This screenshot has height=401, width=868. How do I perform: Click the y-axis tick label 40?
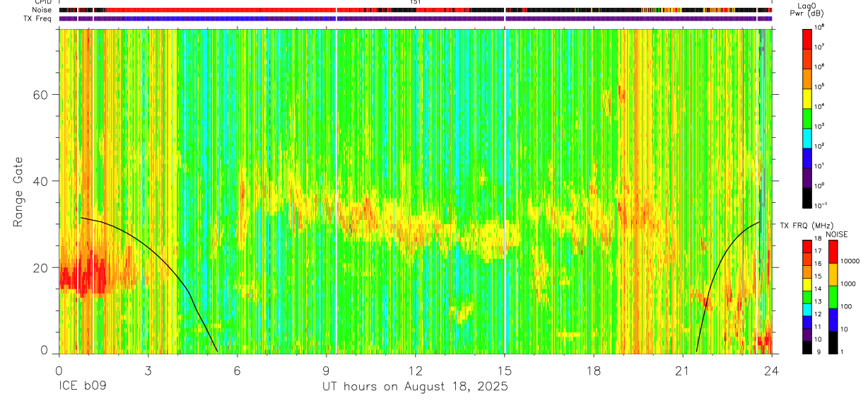tap(42, 181)
